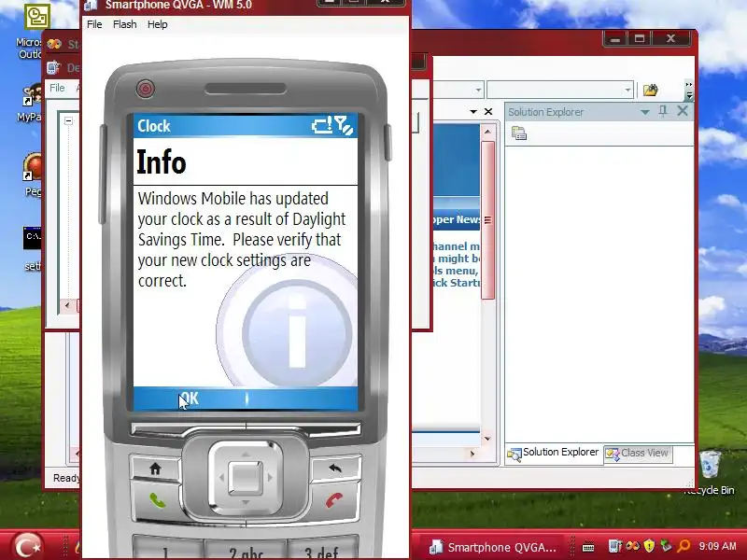Click the Ready status bar text
Screen dimensions: 747x560
[66, 478]
